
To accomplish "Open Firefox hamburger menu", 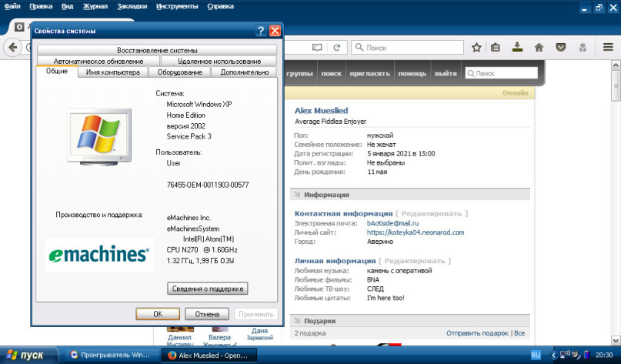I will pyautogui.click(x=609, y=47).
